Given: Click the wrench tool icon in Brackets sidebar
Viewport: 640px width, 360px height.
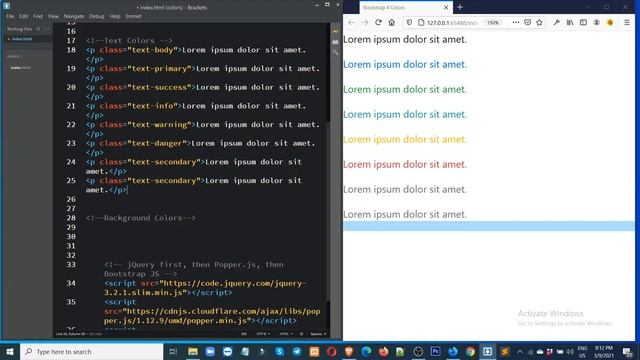Looking at the screenshot, I should [336, 52].
